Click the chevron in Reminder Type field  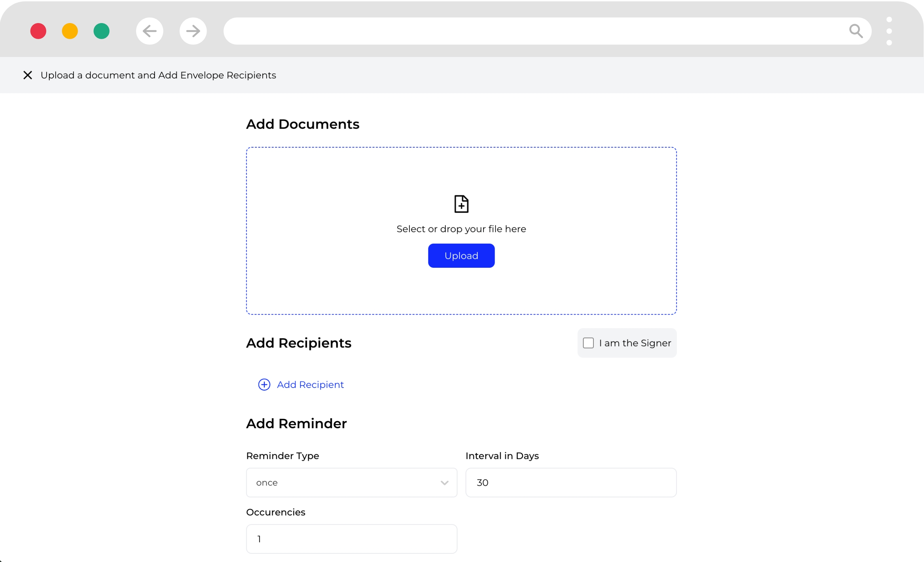pos(444,483)
